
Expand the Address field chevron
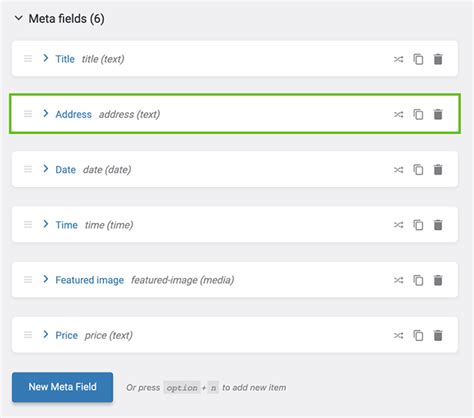(x=46, y=114)
